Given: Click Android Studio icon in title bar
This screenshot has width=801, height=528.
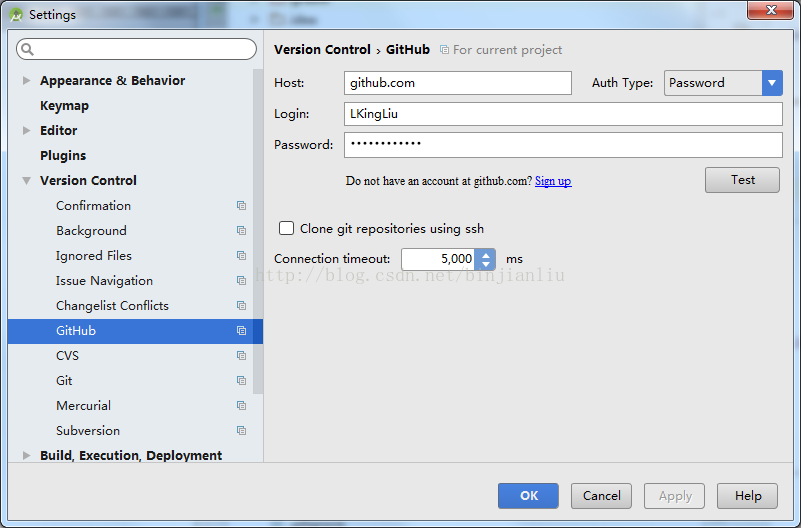Looking at the screenshot, I should tap(16, 15).
